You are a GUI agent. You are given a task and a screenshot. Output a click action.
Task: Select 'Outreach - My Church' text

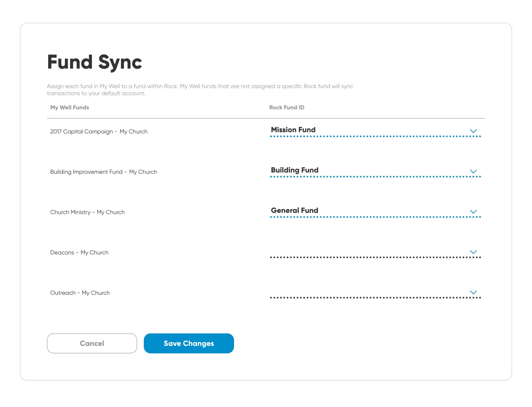[x=80, y=293]
